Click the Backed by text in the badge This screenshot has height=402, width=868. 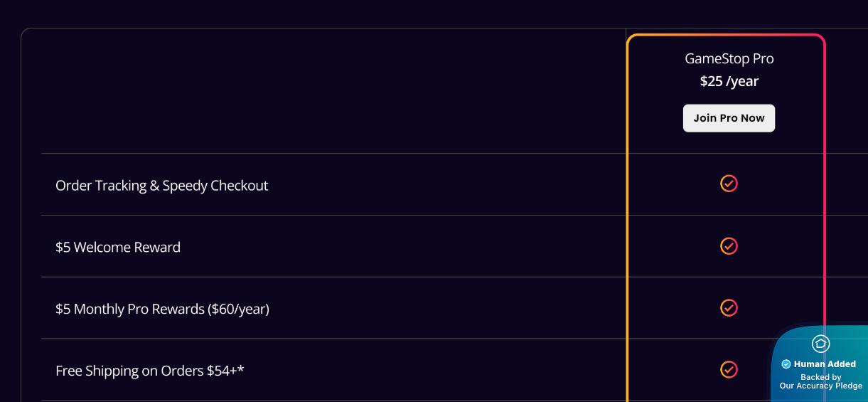[x=821, y=377]
